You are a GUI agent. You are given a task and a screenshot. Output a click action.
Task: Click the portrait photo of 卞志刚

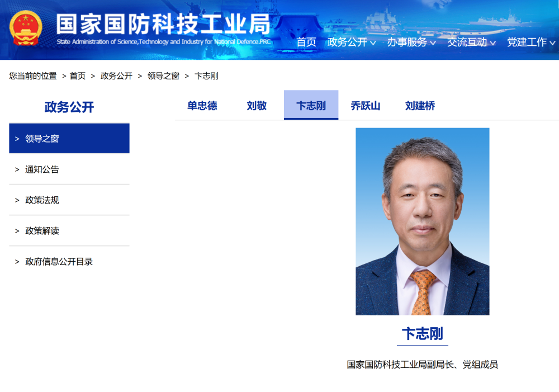(x=423, y=221)
